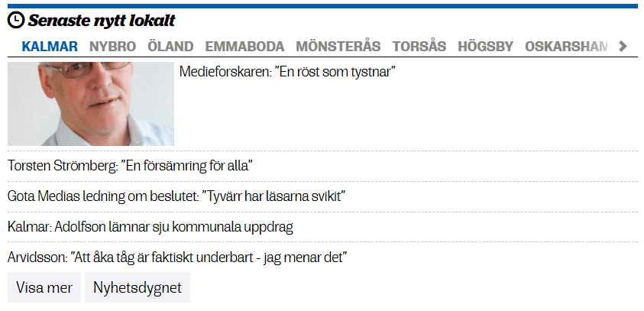
Task: Open the Öland tab
Action: (170, 46)
